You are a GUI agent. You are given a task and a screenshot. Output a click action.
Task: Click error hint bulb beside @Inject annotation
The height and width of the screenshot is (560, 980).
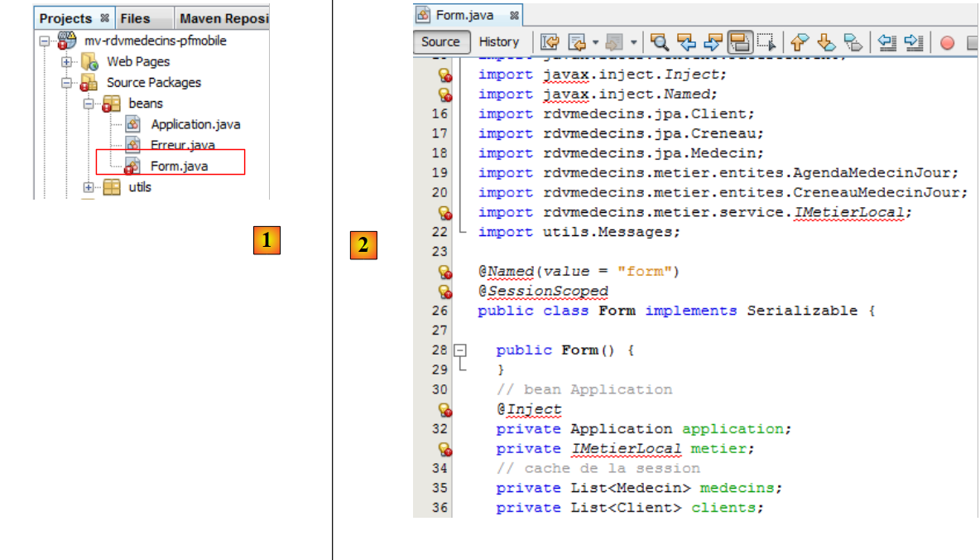tap(444, 409)
